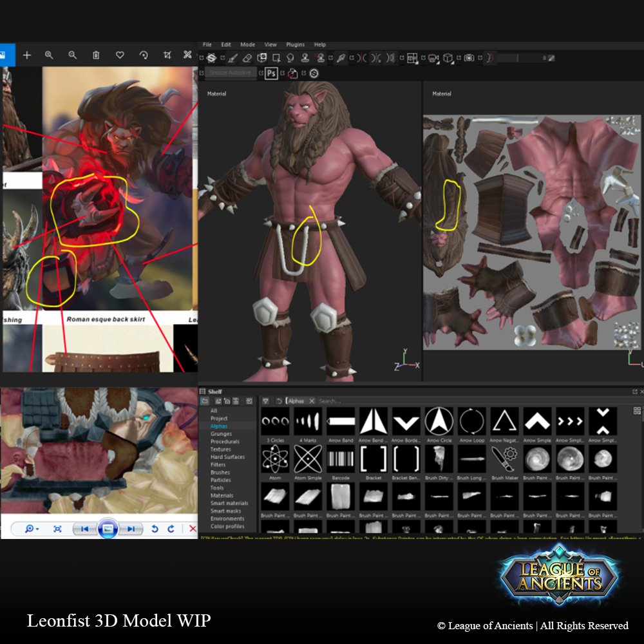Click the actual size fit button in the bottom viewer
The height and width of the screenshot is (644, 644).
coord(57,529)
